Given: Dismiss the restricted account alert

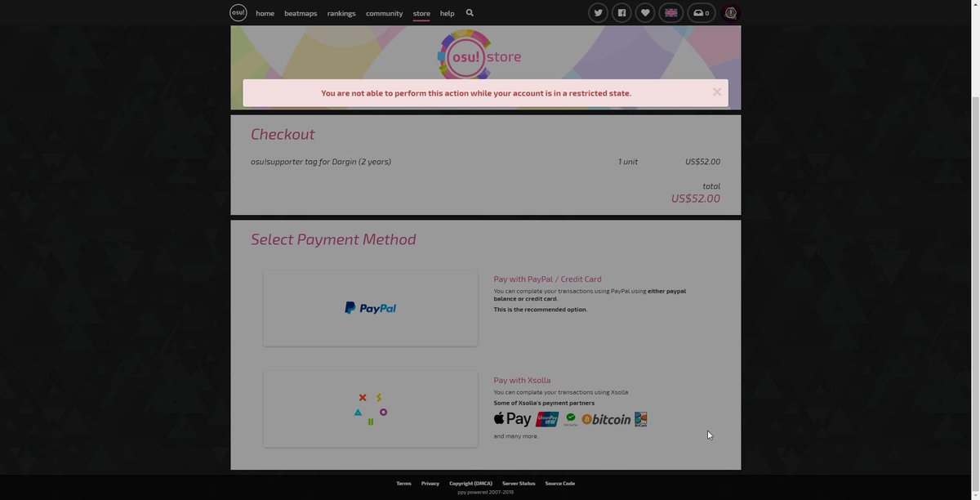Looking at the screenshot, I should point(717,92).
